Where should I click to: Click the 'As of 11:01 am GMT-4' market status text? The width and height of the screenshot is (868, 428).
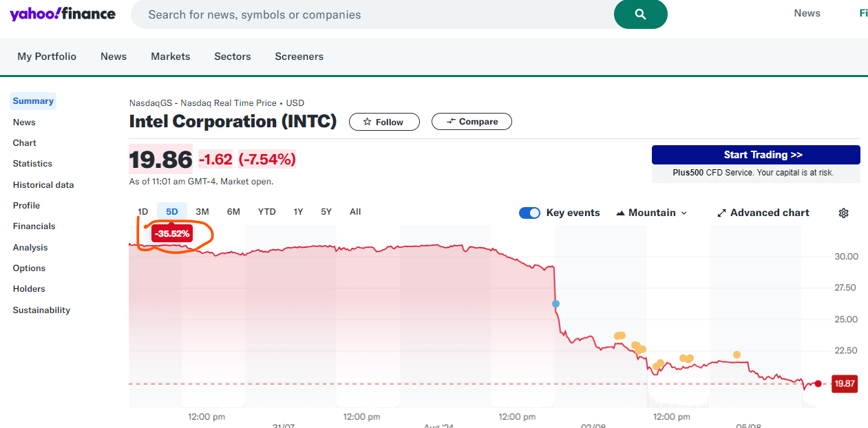201,182
